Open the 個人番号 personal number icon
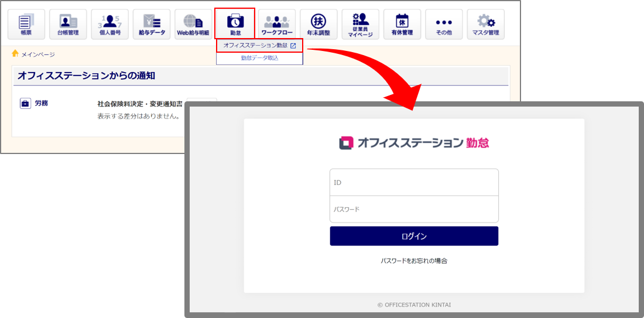The image size is (644, 318). [109, 24]
